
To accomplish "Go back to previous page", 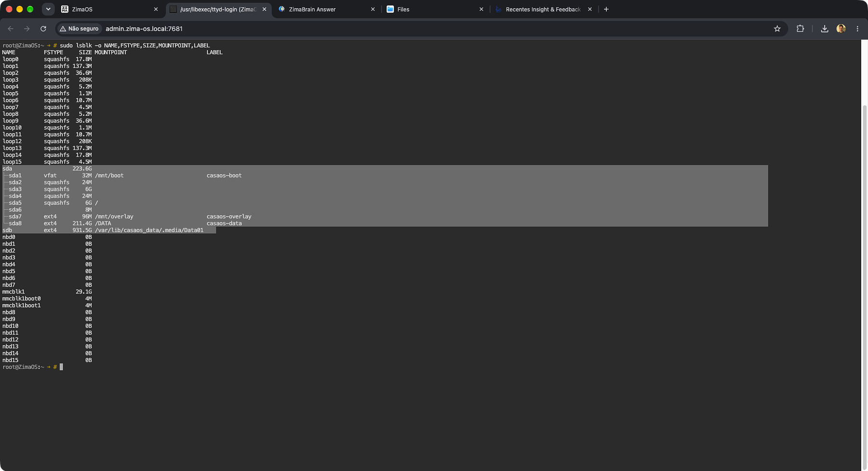I will (11, 29).
